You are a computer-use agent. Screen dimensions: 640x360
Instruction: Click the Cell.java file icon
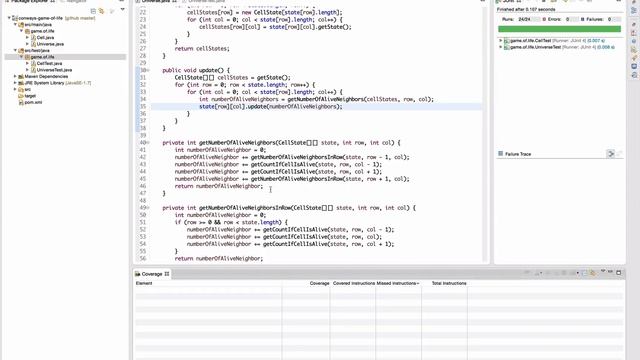point(33,38)
